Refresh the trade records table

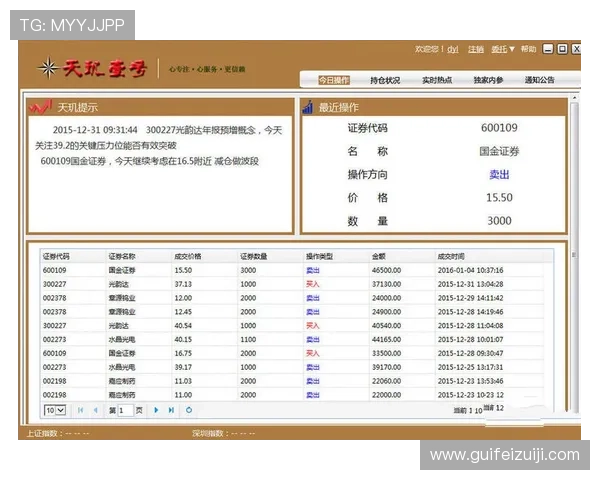[189, 410]
